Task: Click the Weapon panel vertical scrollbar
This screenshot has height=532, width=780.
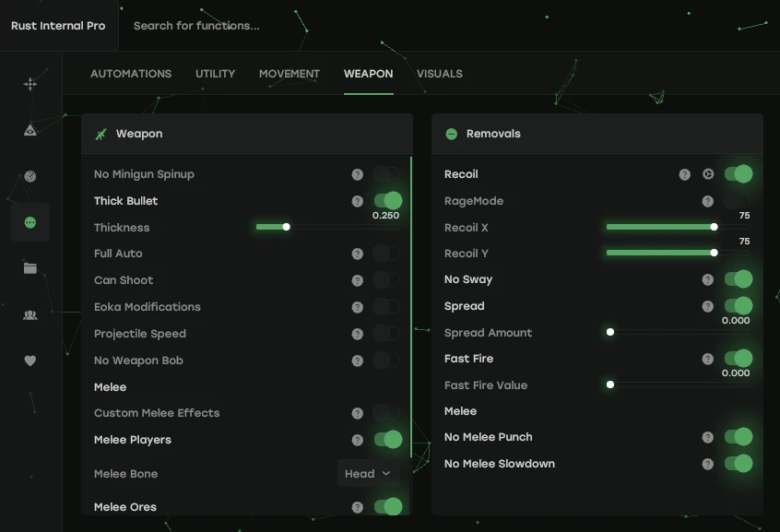Action: (411, 307)
